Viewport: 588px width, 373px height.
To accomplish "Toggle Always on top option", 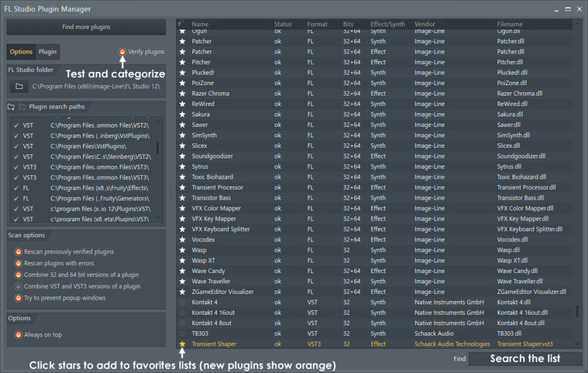I will 18,335.
